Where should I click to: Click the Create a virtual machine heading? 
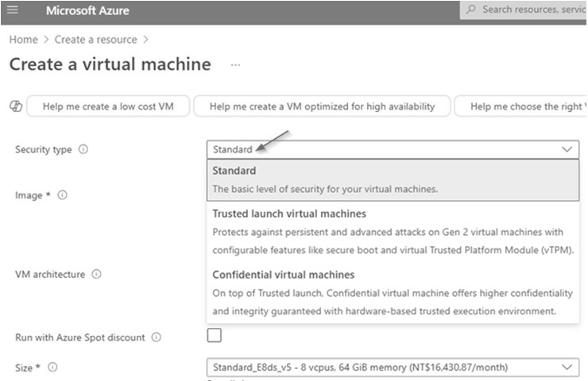click(x=110, y=64)
